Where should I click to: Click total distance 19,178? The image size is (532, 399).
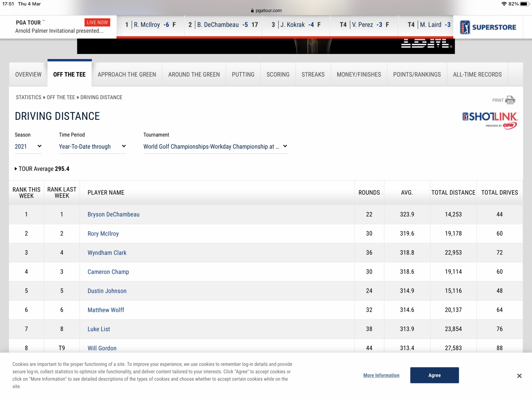point(453,234)
